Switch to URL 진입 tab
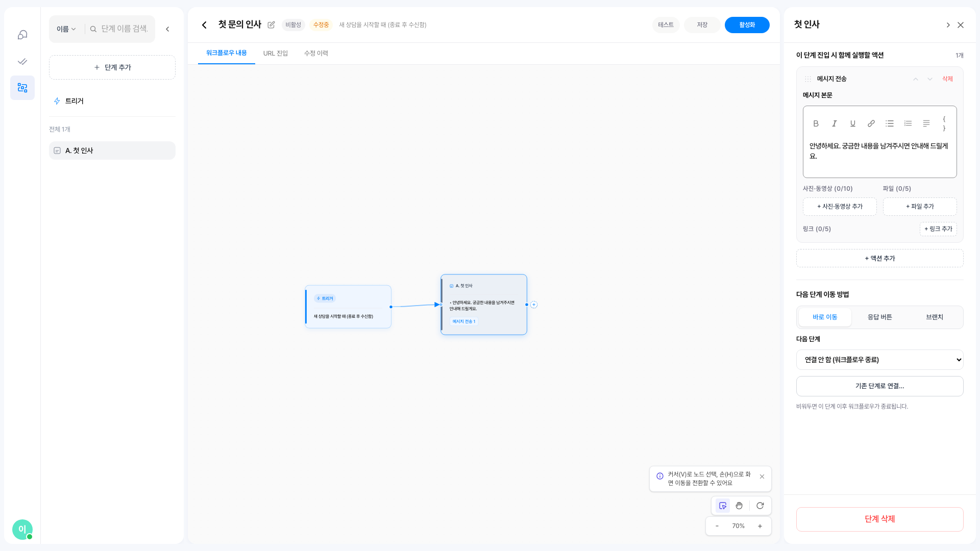Viewport: 980px width, 551px height. point(276,54)
